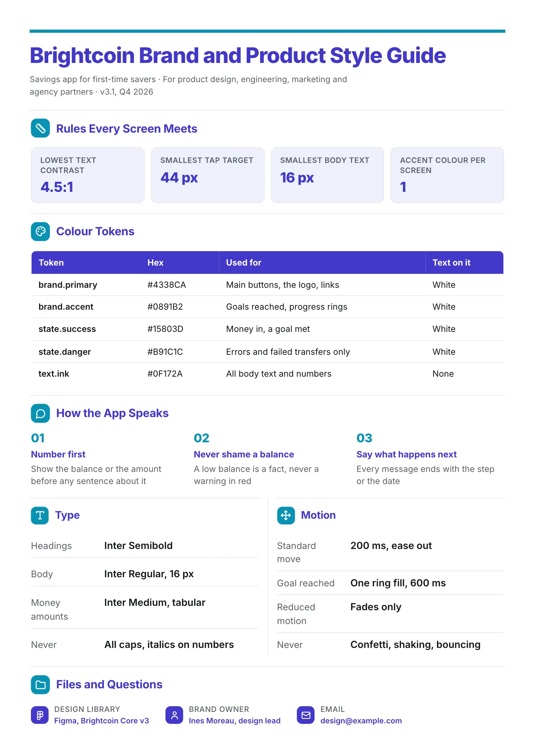Click the Errors and failed transfers only cell
The image size is (535, 756).
pos(288,352)
